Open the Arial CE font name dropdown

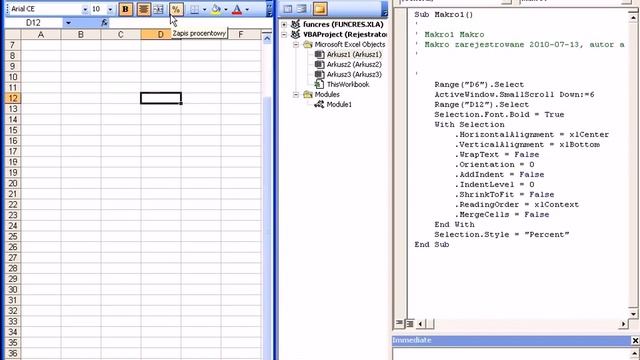(85, 9)
